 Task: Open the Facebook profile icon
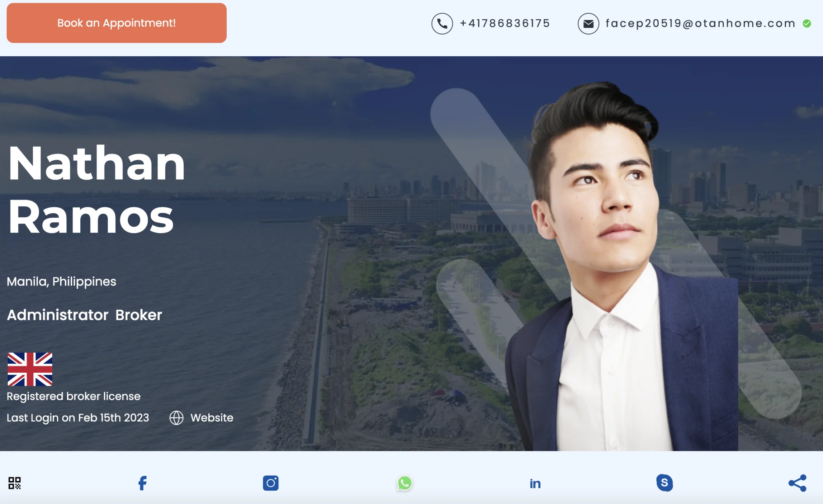(x=142, y=483)
